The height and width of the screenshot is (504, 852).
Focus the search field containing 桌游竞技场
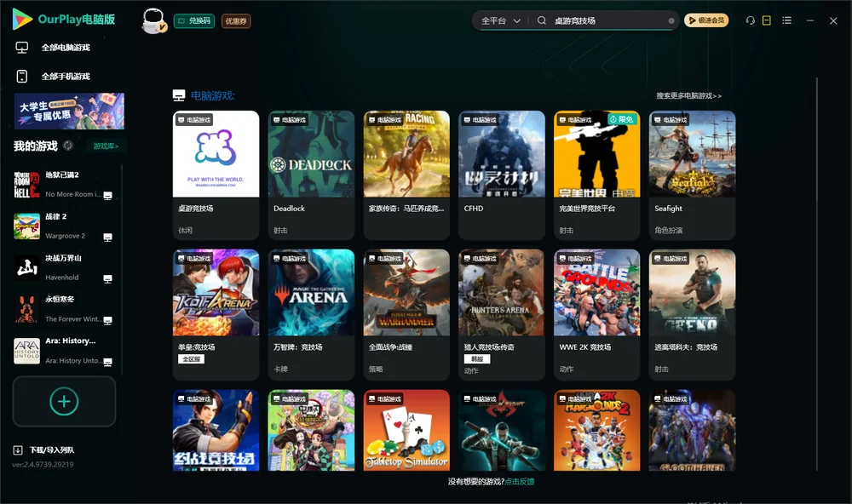608,20
